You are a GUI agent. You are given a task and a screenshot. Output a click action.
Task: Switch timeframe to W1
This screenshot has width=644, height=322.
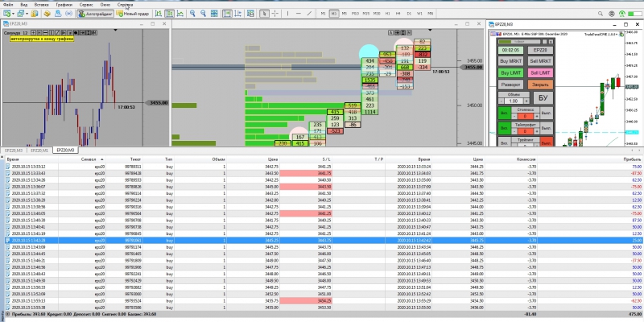[x=419, y=14]
